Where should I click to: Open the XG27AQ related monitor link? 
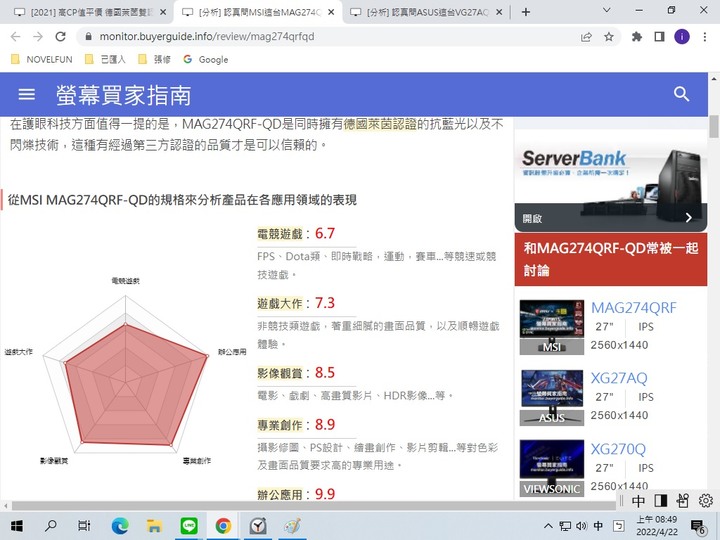[619, 378]
